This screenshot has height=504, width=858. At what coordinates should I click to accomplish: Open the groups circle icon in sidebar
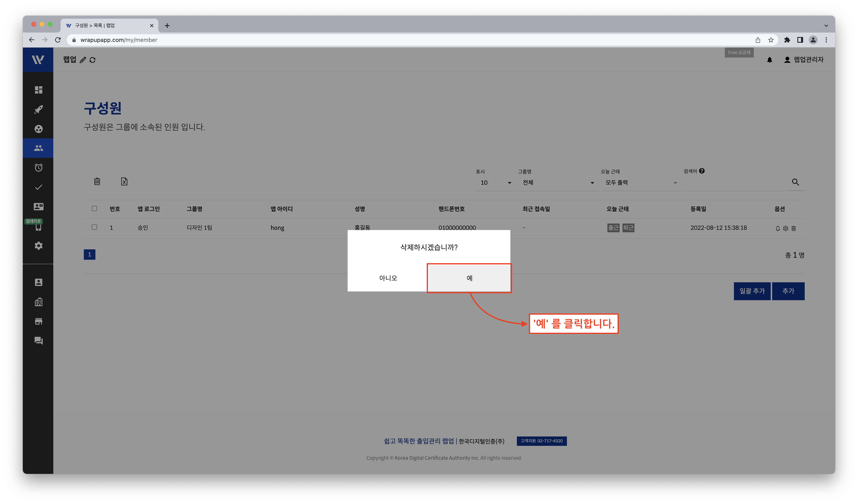coord(38,129)
